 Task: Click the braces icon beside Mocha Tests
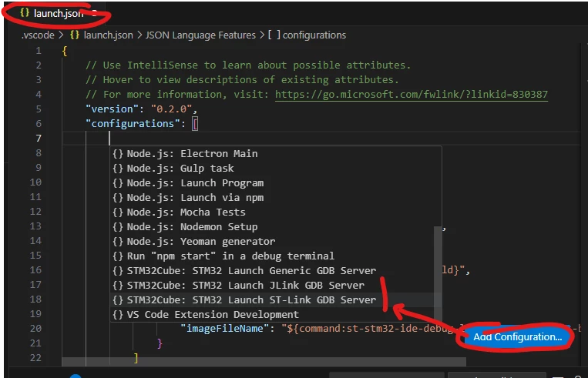(x=118, y=212)
